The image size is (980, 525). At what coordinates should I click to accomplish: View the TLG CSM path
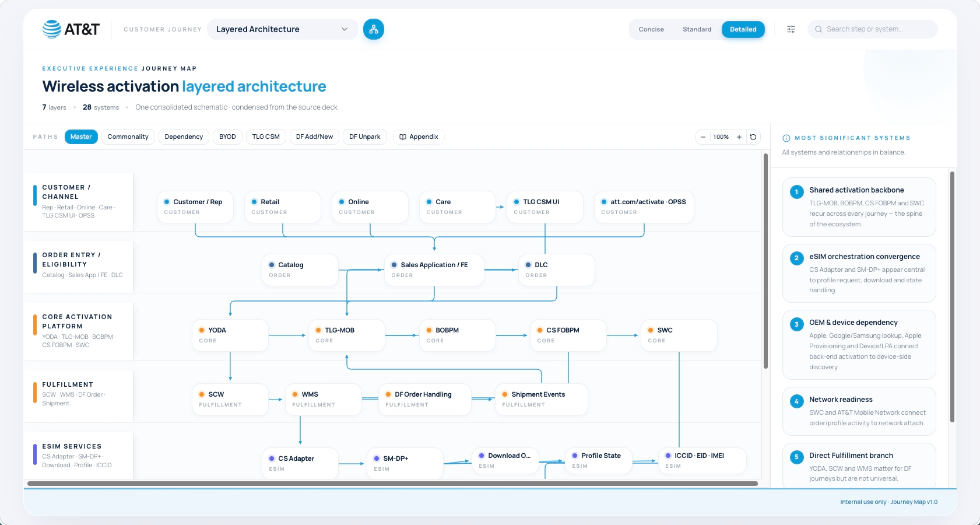[266, 137]
